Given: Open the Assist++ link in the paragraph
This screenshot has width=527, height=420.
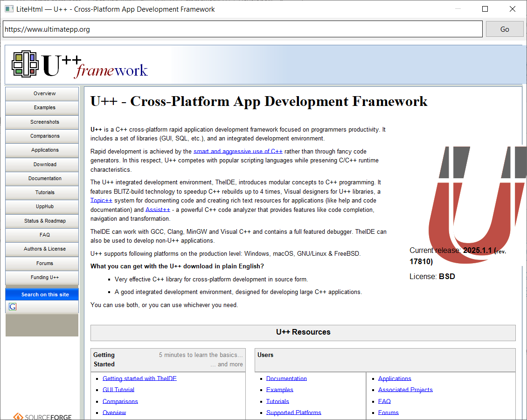Looking at the screenshot, I should pos(158,210).
